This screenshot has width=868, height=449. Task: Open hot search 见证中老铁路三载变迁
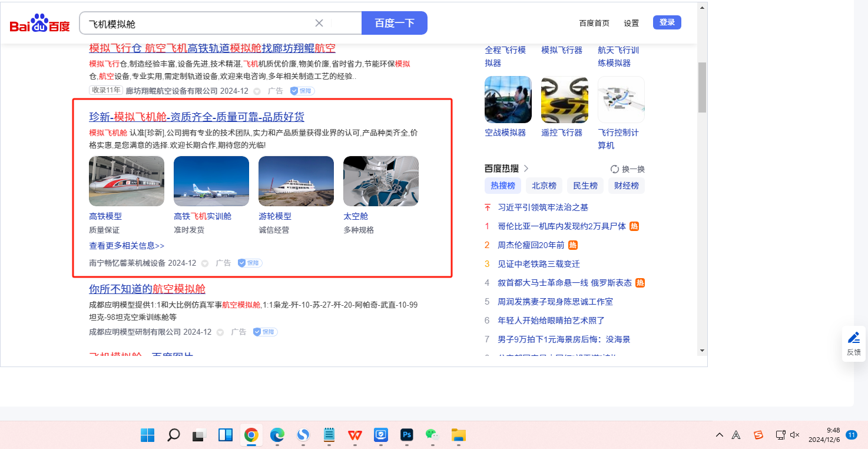[x=539, y=264]
